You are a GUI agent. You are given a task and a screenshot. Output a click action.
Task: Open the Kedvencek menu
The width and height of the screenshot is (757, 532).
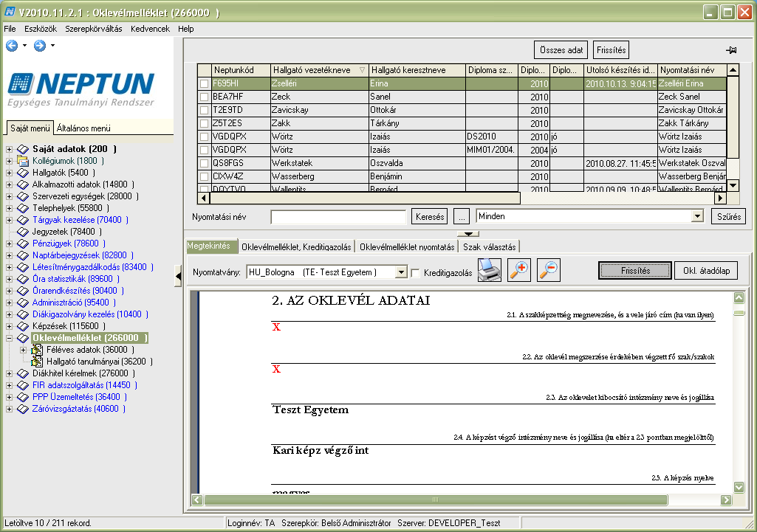(150, 29)
